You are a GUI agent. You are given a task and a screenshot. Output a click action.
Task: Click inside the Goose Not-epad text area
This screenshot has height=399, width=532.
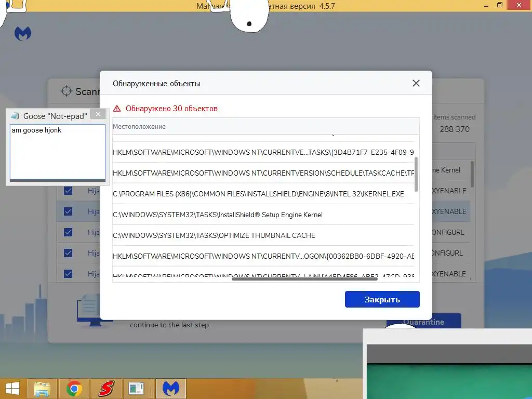pyautogui.click(x=58, y=152)
